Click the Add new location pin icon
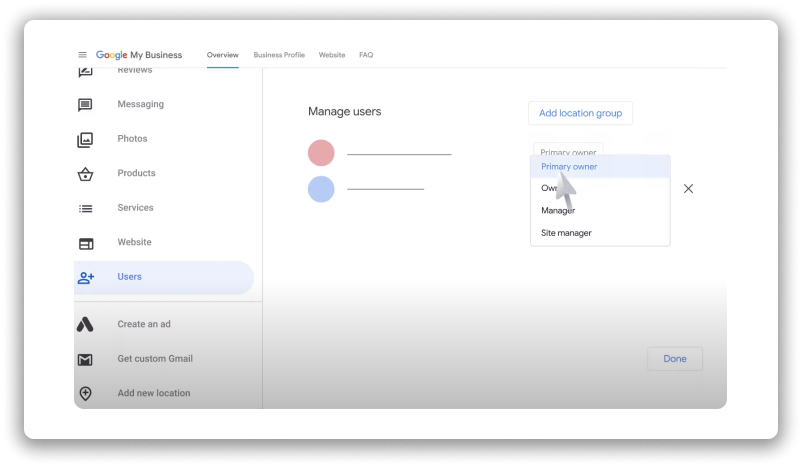Viewport: 802px width, 467px height. click(x=86, y=393)
